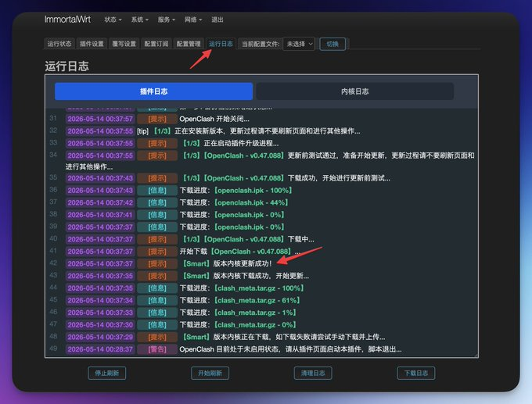Click the 当前配置文件 label
Viewport: 532px width, 404px height.
[261, 44]
